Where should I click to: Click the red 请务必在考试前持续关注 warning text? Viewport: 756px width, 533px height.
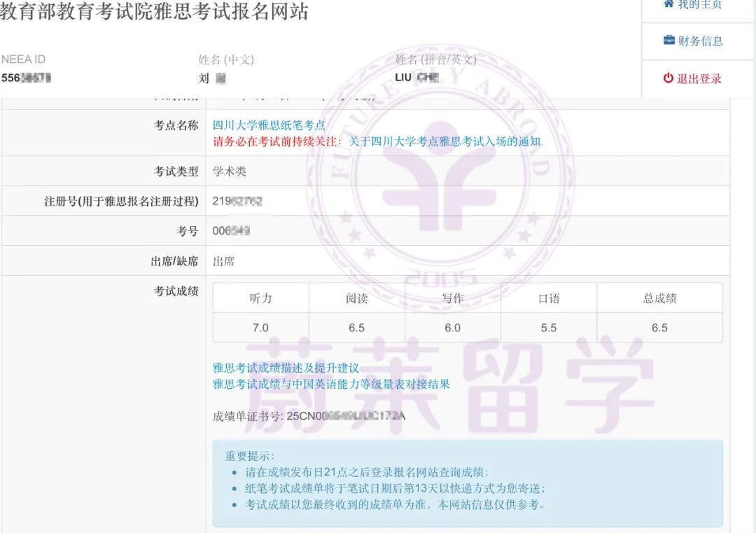click(277, 141)
